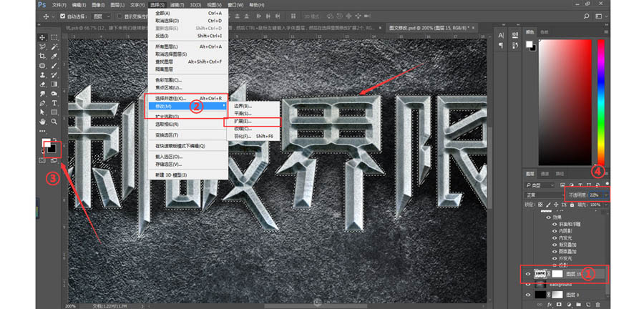Screen dimensions: 644x309
Task: Open the collapsed Paragraph panel icon
Action: (x=501, y=46)
